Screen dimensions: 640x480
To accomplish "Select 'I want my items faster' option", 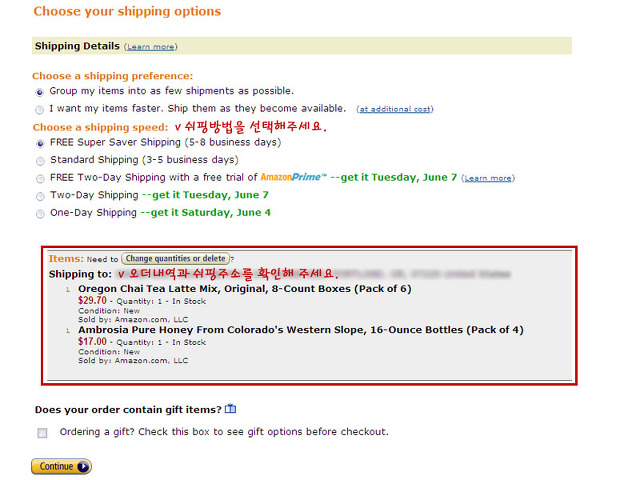I will (40, 109).
